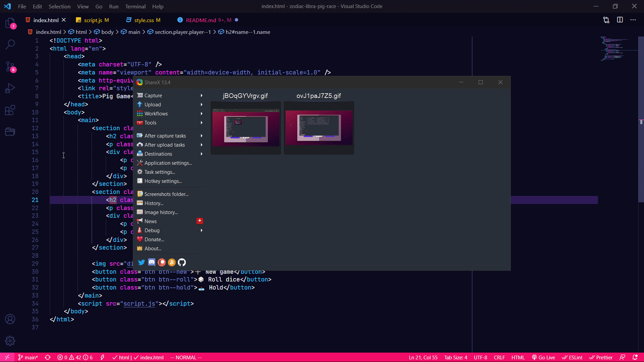Click the lightning bolt status bar icon
644x362 pixels.
pyautogui.click(x=102, y=357)
